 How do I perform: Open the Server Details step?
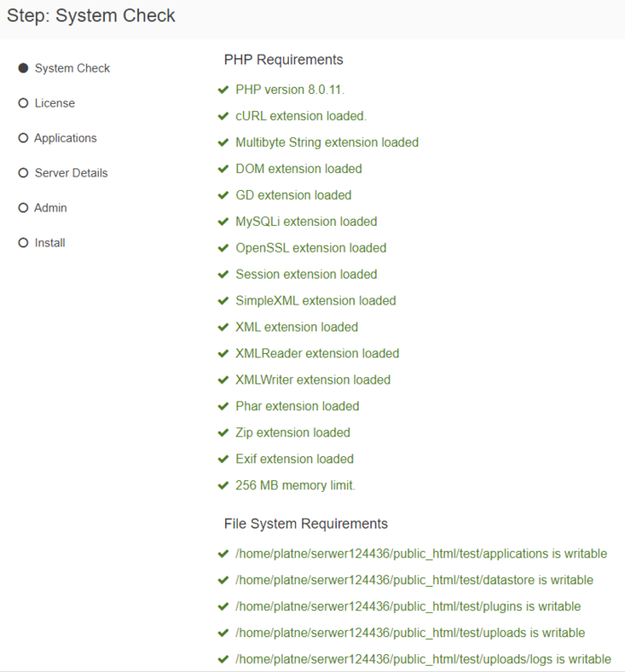pyautogui.click(x=71, y=173)
